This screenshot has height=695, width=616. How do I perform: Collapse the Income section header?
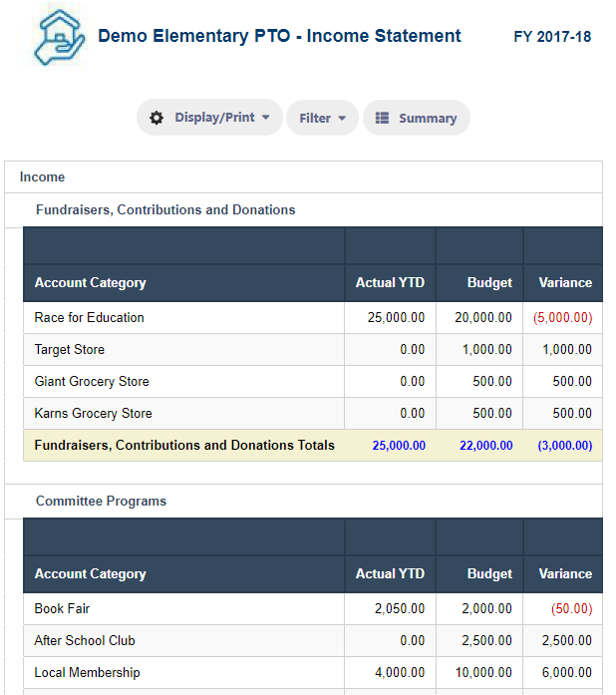[42, 176]
